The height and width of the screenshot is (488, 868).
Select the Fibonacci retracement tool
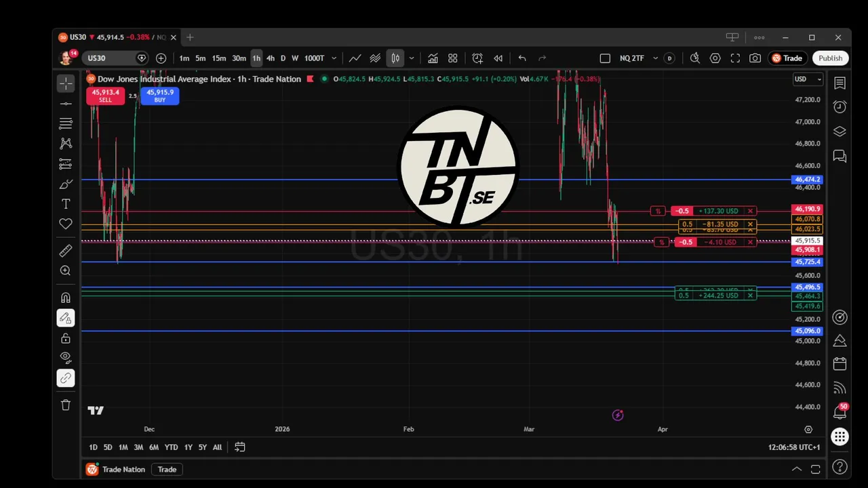click(x=66, y=123)
